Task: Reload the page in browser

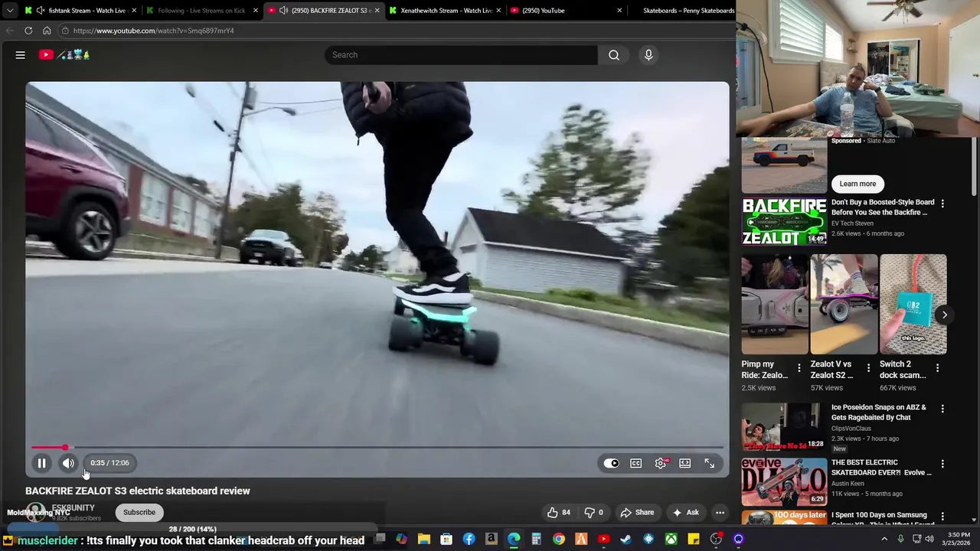Action: [28, 31]
